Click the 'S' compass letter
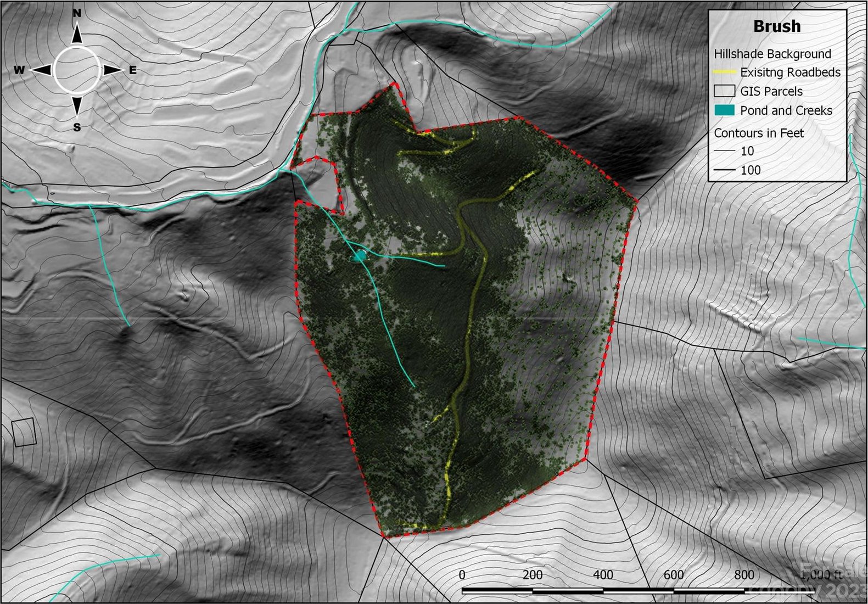 [77, 127]
